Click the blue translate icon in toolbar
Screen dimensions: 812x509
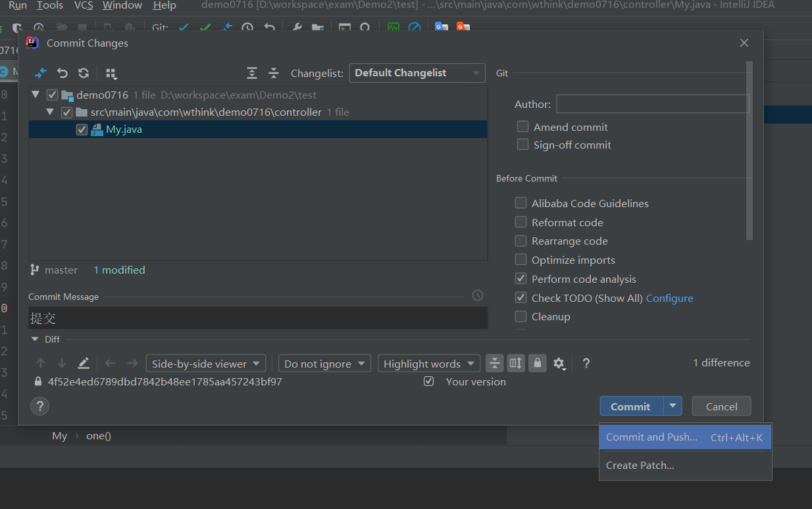click(442, 27)
